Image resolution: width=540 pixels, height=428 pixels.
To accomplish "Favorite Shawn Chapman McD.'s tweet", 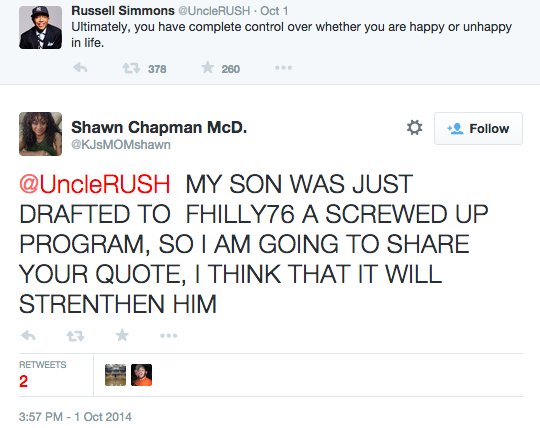I will pos(122,335).
